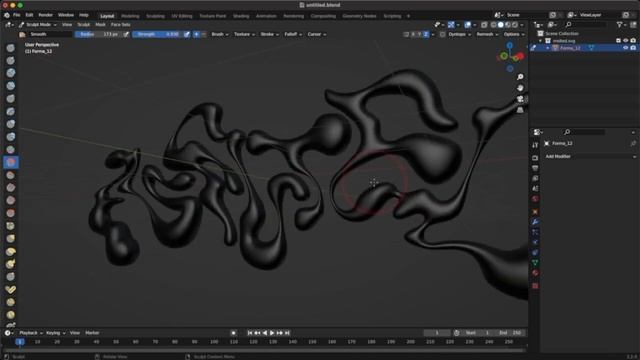This screenshot has height=360, width=640.
Task: Select the Flatten brush tool
Action: [11, 175]
